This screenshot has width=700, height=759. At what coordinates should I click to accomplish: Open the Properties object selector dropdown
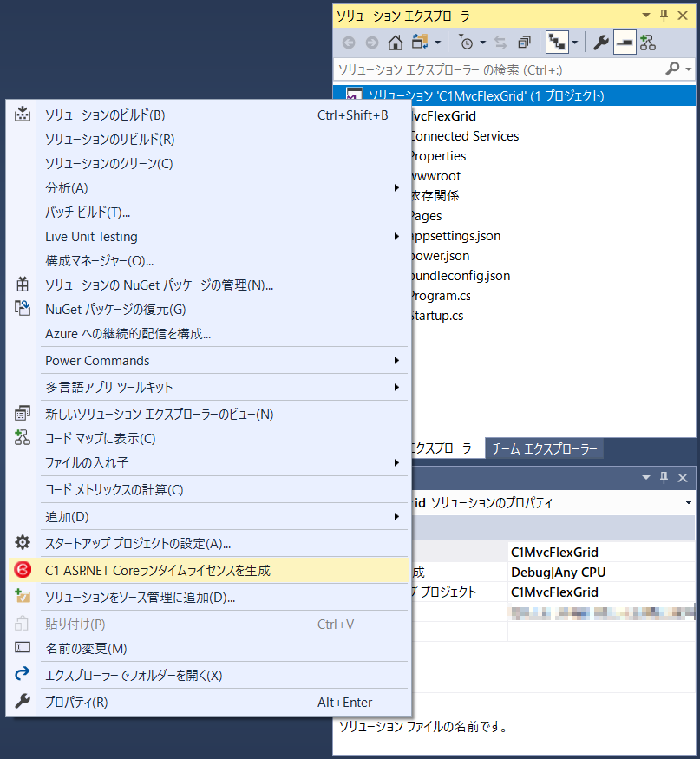click(689, 503)
